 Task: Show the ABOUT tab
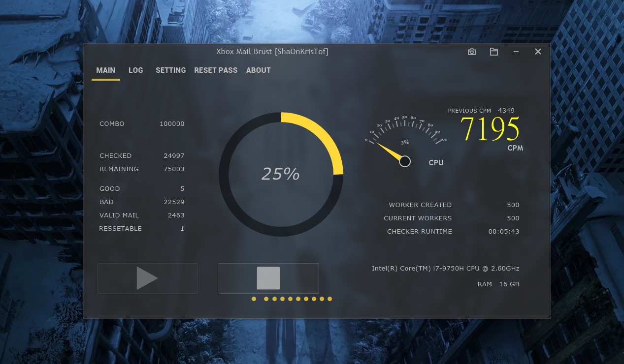tap(259, 70)
